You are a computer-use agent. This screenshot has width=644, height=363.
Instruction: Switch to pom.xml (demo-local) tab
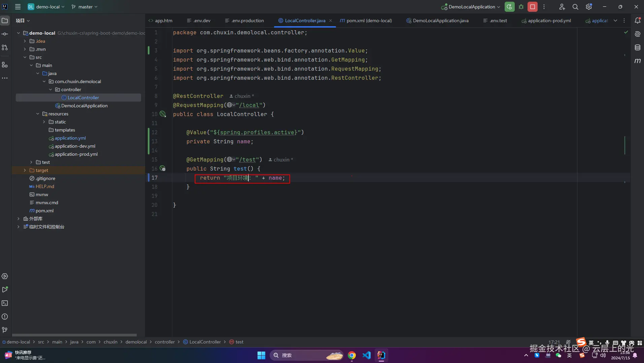click(366, 21)
